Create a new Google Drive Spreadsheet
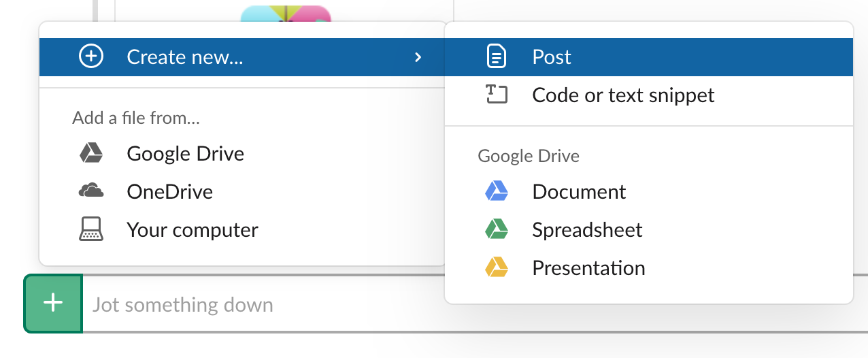The height and width of the screenshot is (358, 868). point(587,230)
